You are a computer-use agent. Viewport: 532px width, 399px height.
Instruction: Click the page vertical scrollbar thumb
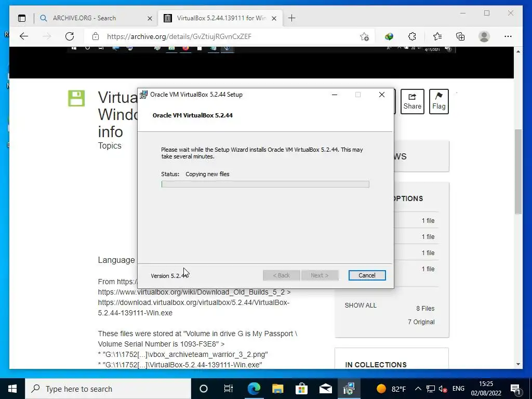click(518, 171)
